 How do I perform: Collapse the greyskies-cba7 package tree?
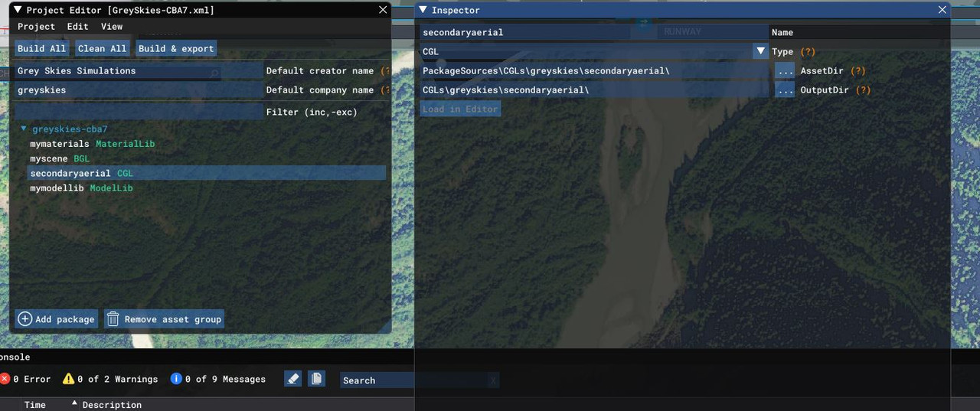(x=24, y=129)
